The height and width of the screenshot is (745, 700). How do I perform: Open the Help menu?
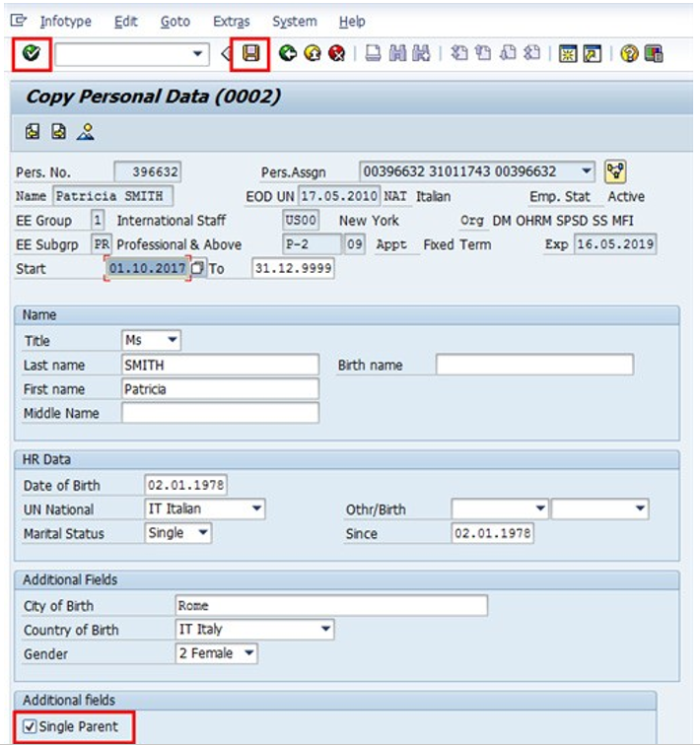352,22
